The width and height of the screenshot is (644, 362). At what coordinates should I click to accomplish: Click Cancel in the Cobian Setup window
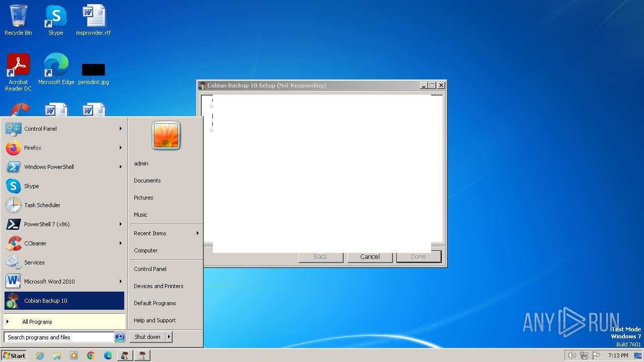(370, 256)
